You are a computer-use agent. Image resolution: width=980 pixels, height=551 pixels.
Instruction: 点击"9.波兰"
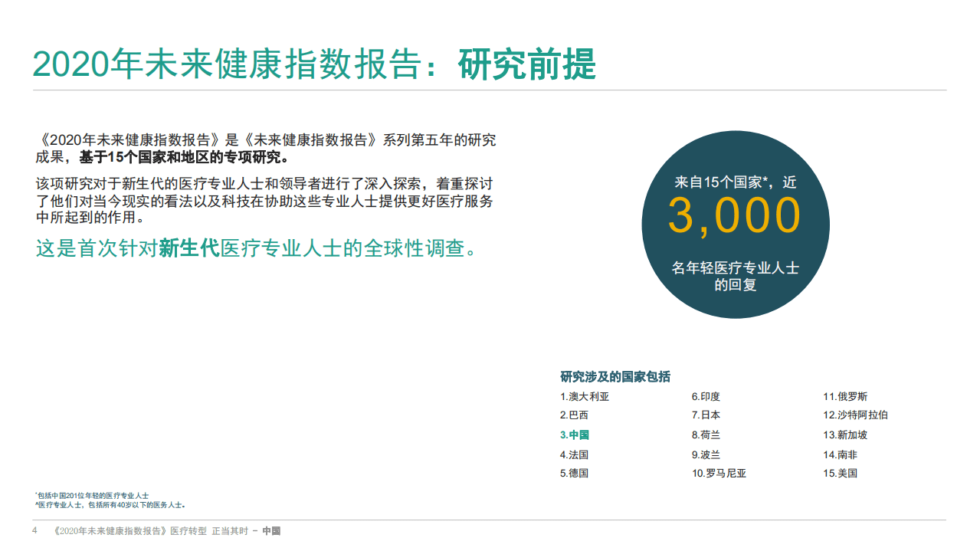point(705,454)
